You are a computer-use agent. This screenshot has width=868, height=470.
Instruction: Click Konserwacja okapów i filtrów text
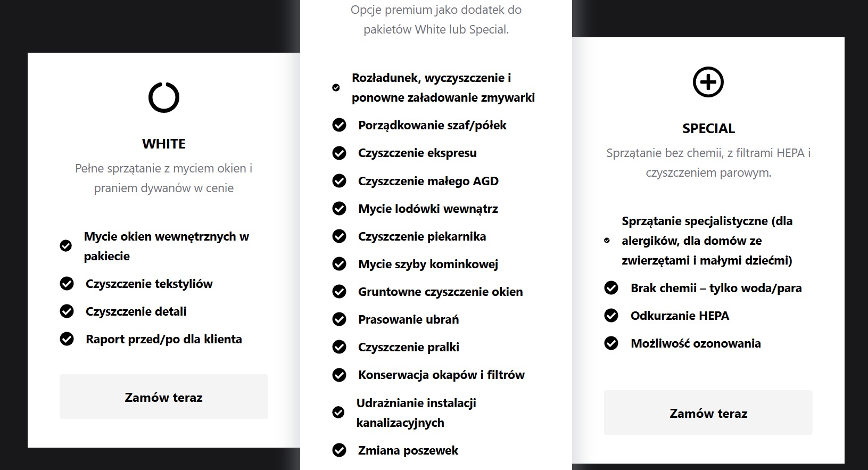pyautogui.click(x=441, y=375)
